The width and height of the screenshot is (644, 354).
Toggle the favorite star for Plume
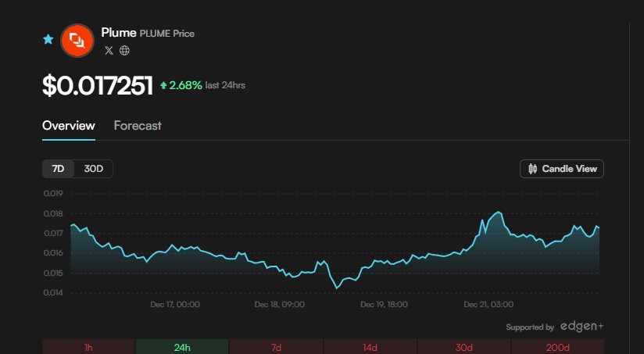coord(48,39)
